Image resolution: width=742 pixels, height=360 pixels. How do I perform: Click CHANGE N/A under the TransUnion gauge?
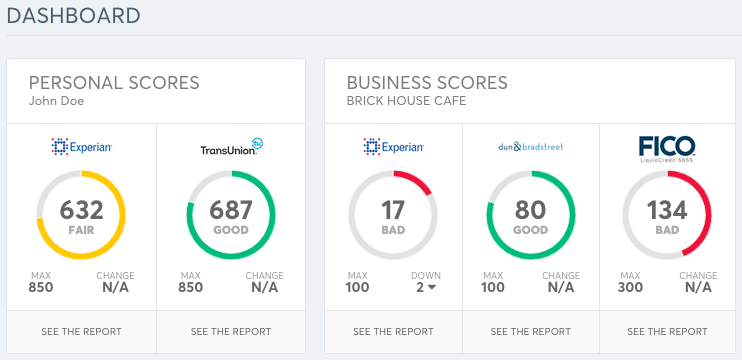tap(265, 282)
